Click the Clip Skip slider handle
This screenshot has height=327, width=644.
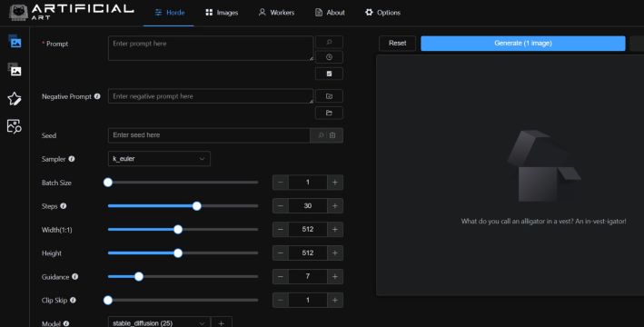pos(108,300)
